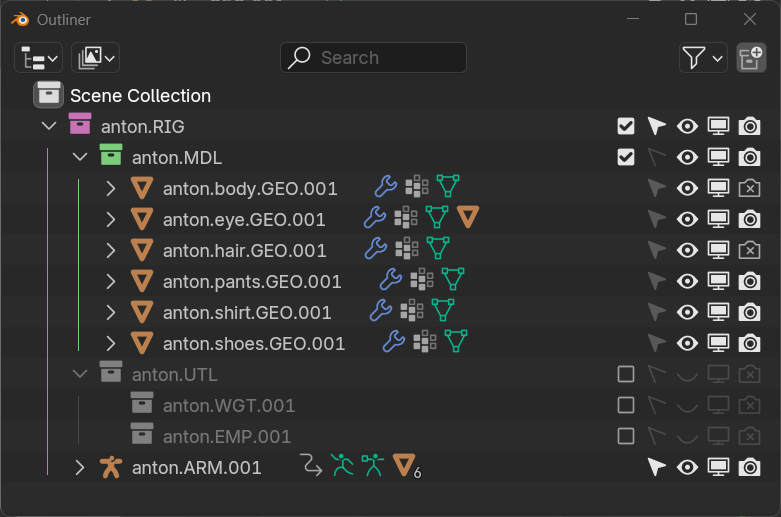The width and height of the screenshot is (781, 517).
Task: Toggle anton.RIG monitor viewport icon
Action: (x=718, y=126)
